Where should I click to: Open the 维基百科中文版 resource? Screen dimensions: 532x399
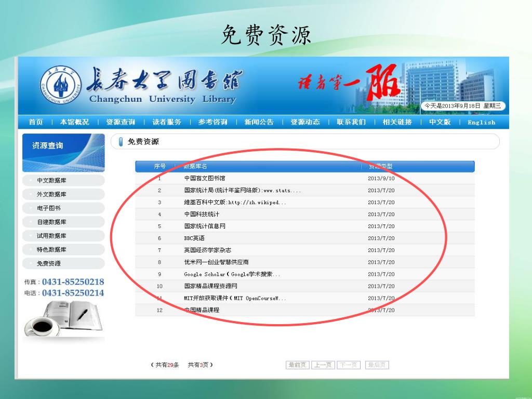tap(235, 203)
